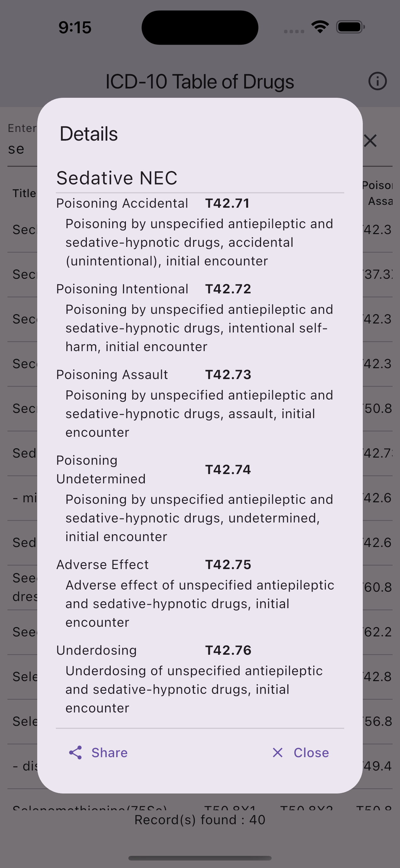Tap the battery status icon
The width and height of the screenshot is (400, 868).
click(350, 27)
